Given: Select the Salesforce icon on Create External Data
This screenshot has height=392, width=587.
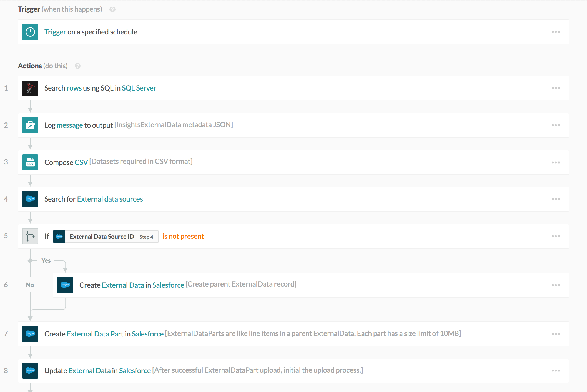Looking at the screenshot, I should coord(65,285).
